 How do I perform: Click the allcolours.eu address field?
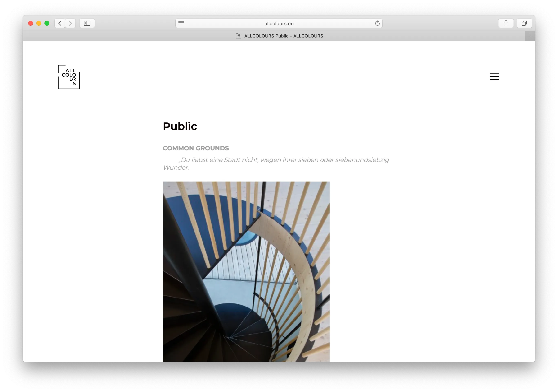279,24
